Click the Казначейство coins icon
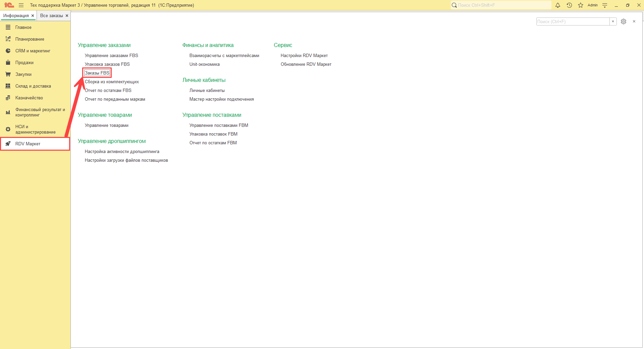Screen dimensions: 644x349 point(8,98)
